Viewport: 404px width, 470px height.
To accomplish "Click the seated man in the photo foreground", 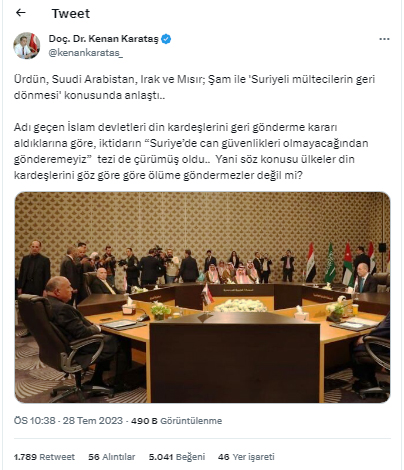I will click(78, 330).
